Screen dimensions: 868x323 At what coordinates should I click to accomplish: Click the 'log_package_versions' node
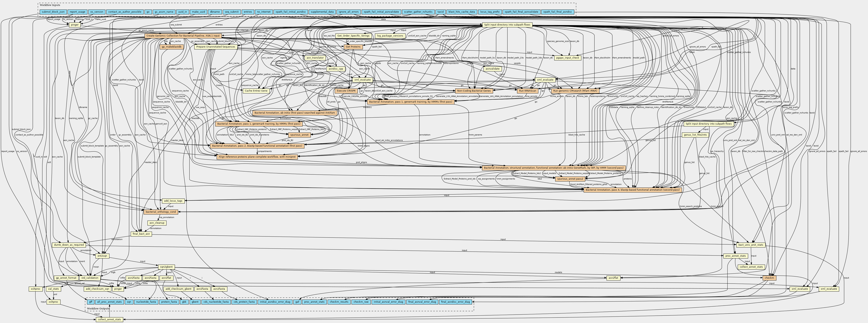coord(390,36)
